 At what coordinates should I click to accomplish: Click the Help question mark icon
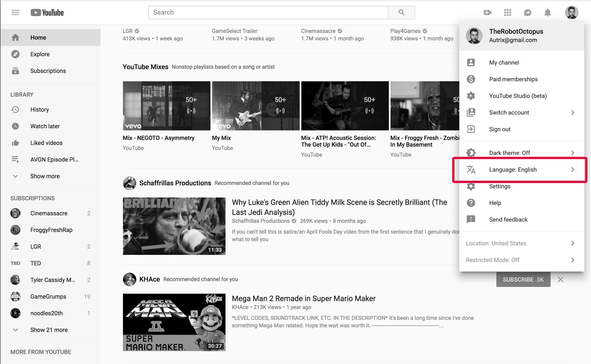[471, 203]
